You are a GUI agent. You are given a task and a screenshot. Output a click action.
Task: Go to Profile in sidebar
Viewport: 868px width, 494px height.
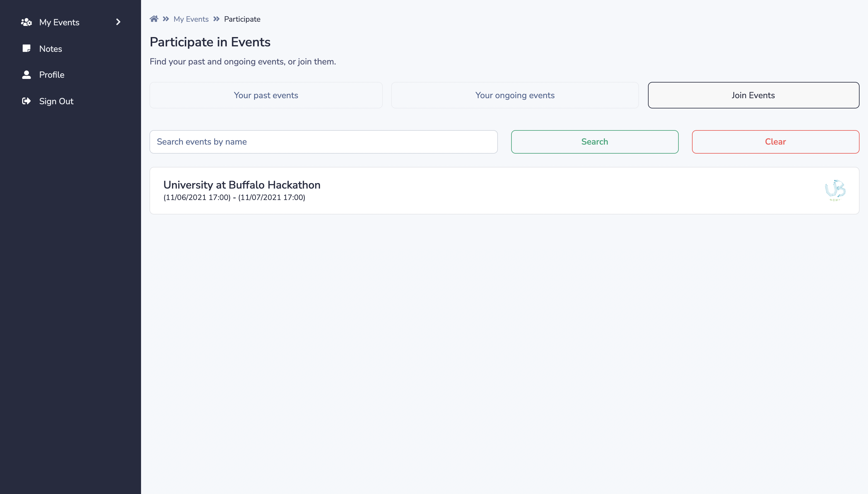click(x=52, y=75)
